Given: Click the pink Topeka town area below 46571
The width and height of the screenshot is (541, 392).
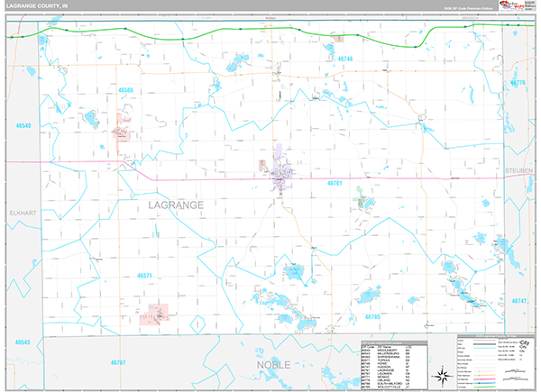Looking at the screenshot, I should (x=154, y=315).
